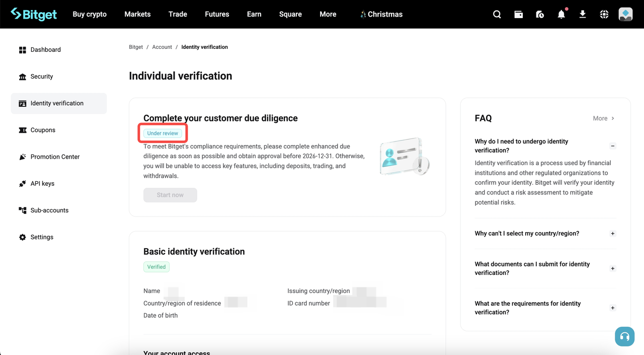Viewport: 644px width, 355px height.
Task: Open the search icon in the header
Action: (x=497, y=14)
